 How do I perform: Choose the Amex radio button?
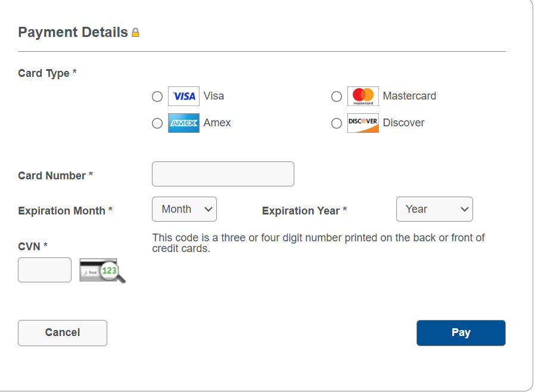tap(157, 123)
